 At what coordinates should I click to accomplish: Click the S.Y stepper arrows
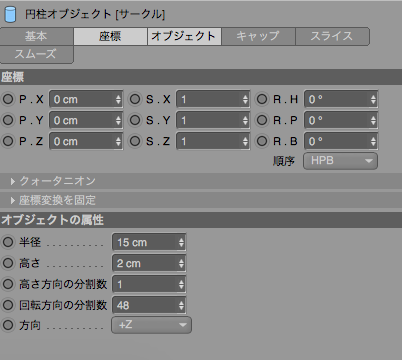(x=245, y=120)
